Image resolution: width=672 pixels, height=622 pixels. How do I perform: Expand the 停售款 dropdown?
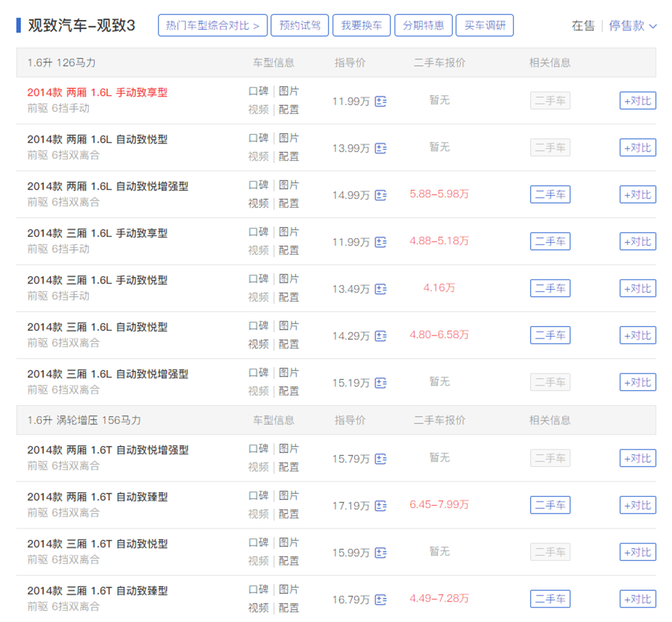632,26
